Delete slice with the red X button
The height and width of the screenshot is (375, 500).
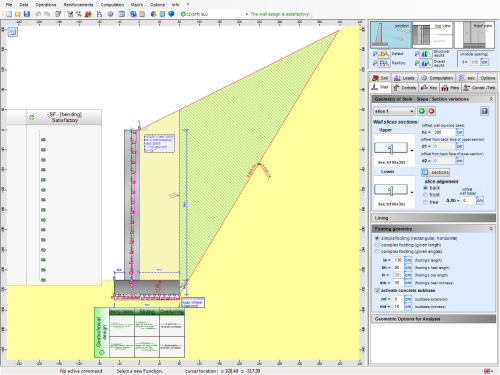click(431, 111)
